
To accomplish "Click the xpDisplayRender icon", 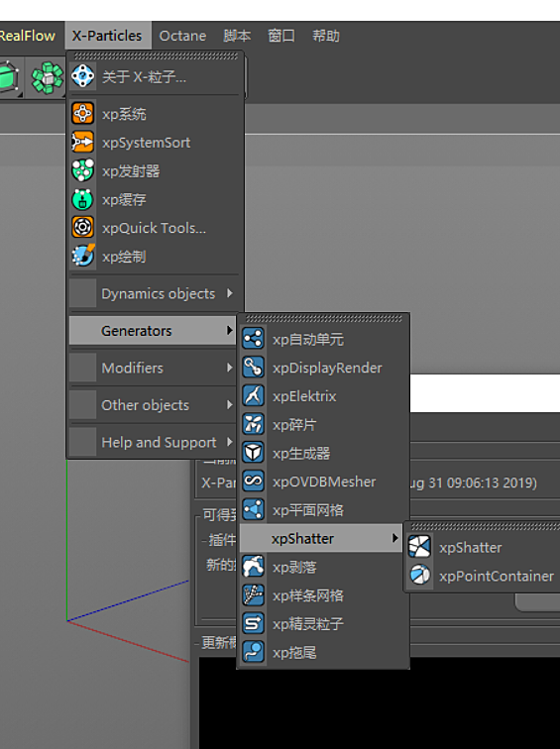I will coord(253,368).
